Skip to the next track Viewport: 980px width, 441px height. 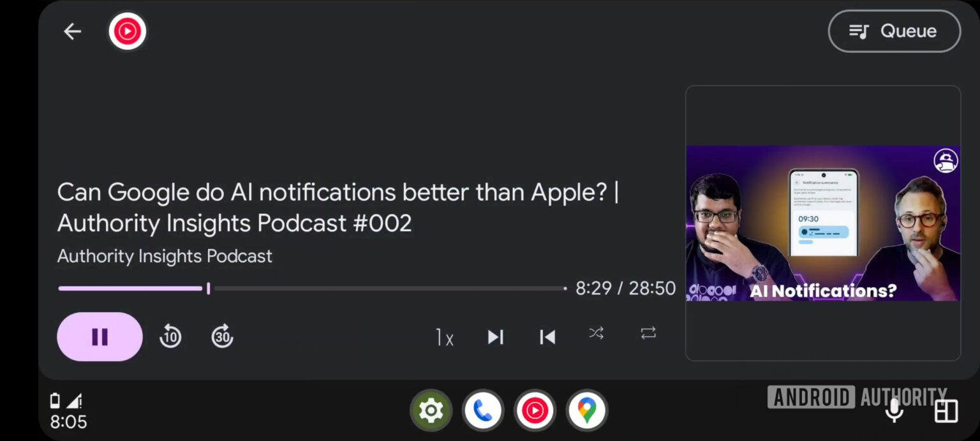point(496,337)
